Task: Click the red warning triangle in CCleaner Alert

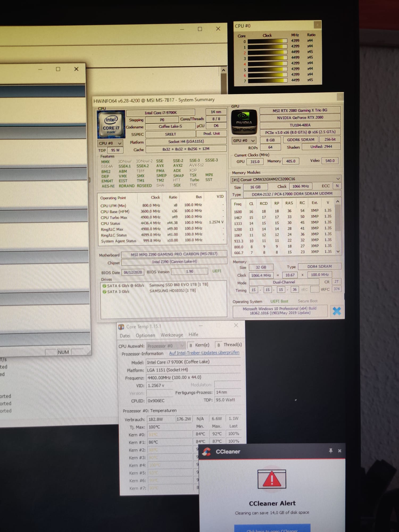Action: (x=272, y=479)
